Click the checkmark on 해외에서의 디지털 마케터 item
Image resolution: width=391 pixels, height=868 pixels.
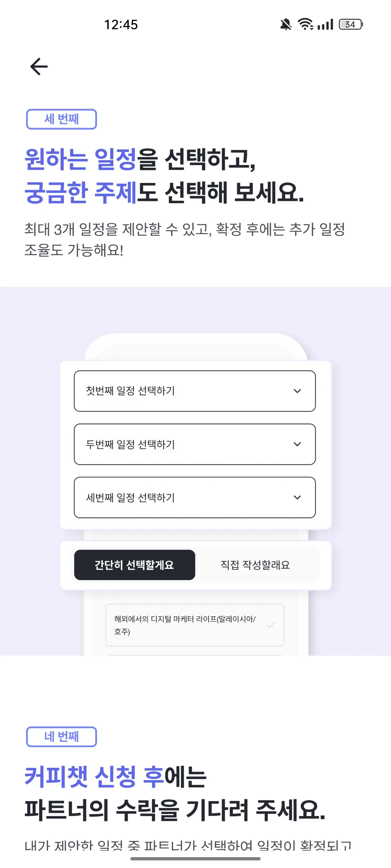coord(270,625)
